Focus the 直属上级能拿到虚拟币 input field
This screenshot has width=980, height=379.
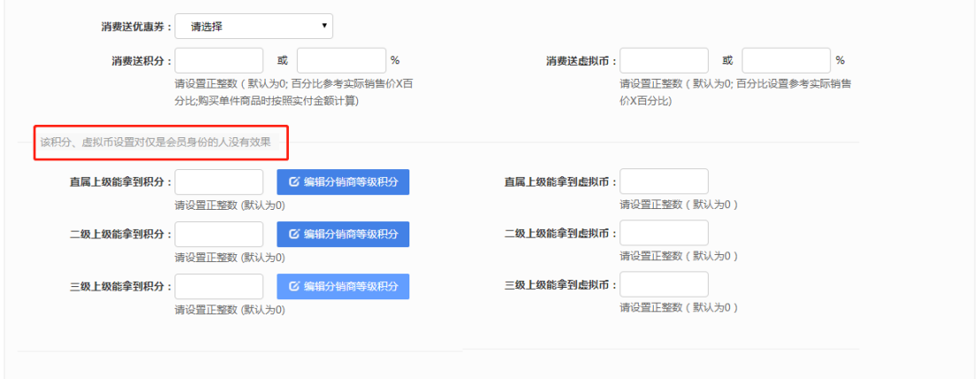[x=664, y=182]
